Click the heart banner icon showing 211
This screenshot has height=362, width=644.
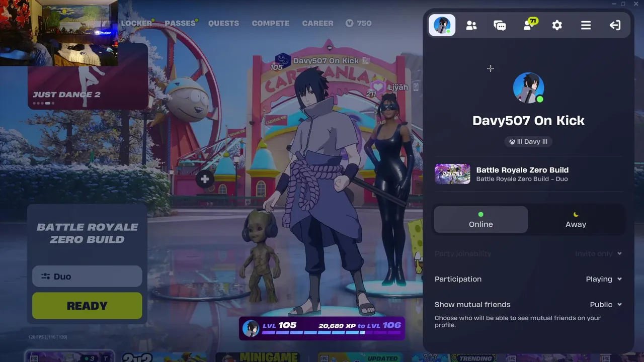coord(378,87)
